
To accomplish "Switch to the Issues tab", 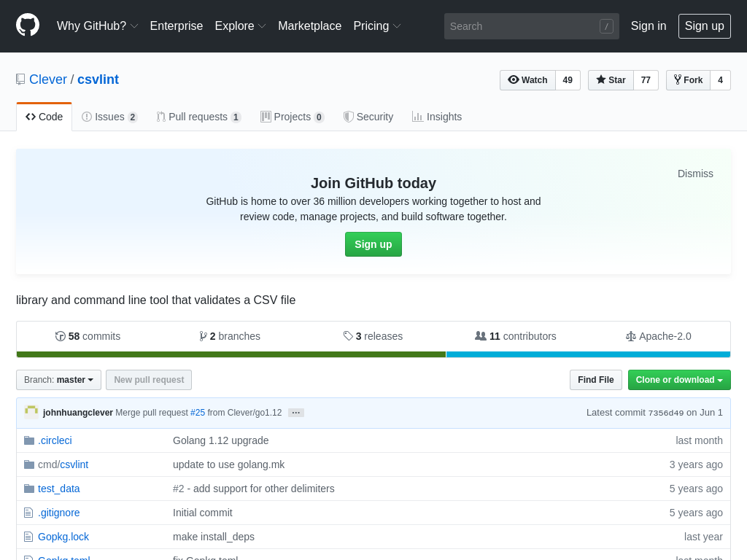I will (109, 117).
